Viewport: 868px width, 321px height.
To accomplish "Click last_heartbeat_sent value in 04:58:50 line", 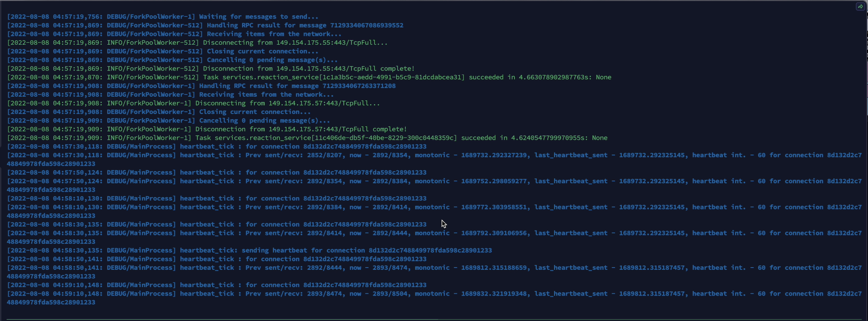I will [651, 268].
